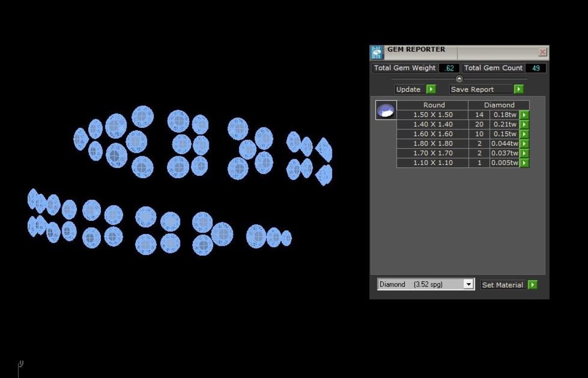Collapse the panel using the round up-arrow button

(x=459, y=79)
